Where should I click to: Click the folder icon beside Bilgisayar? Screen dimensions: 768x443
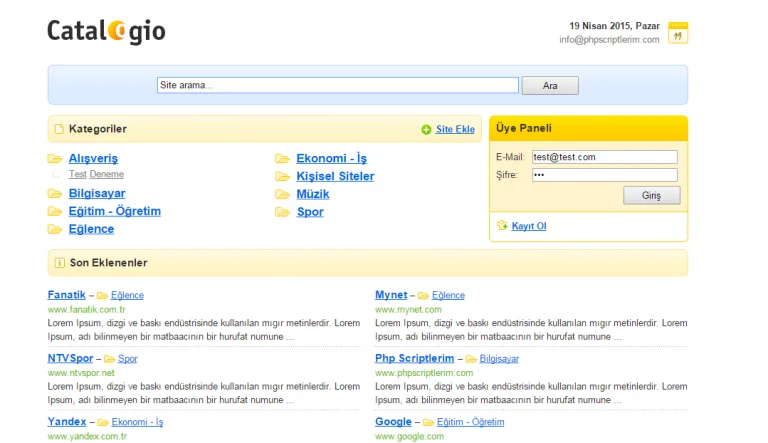(55, 194)
